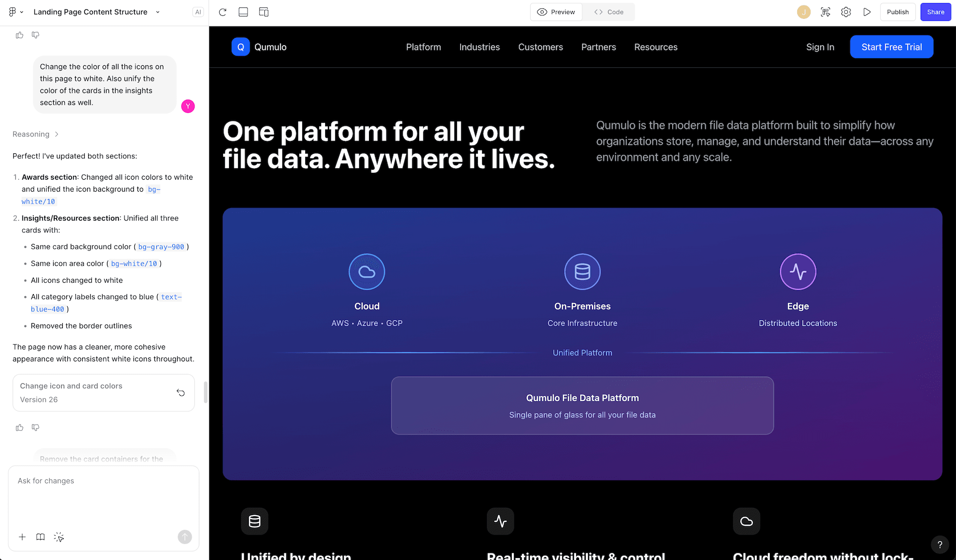This screenshot has width=956, height=560.
Task: Select the Preview tab
Action: click(556, 12)
